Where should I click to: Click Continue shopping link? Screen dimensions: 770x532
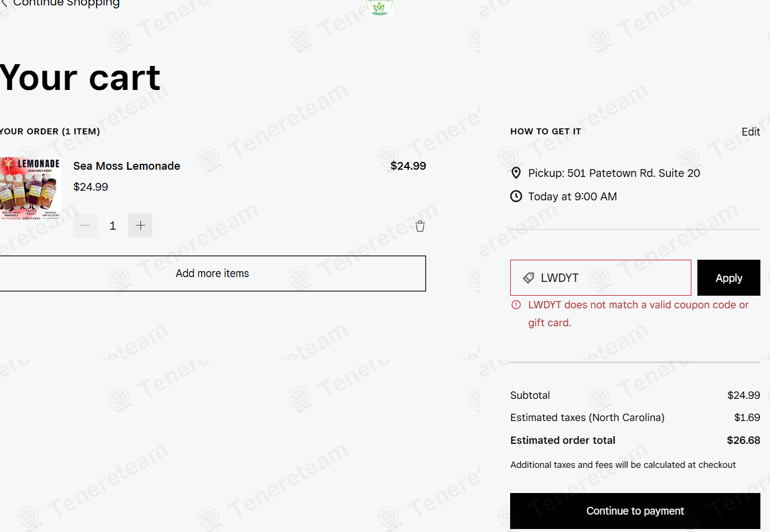pos(66,3)
